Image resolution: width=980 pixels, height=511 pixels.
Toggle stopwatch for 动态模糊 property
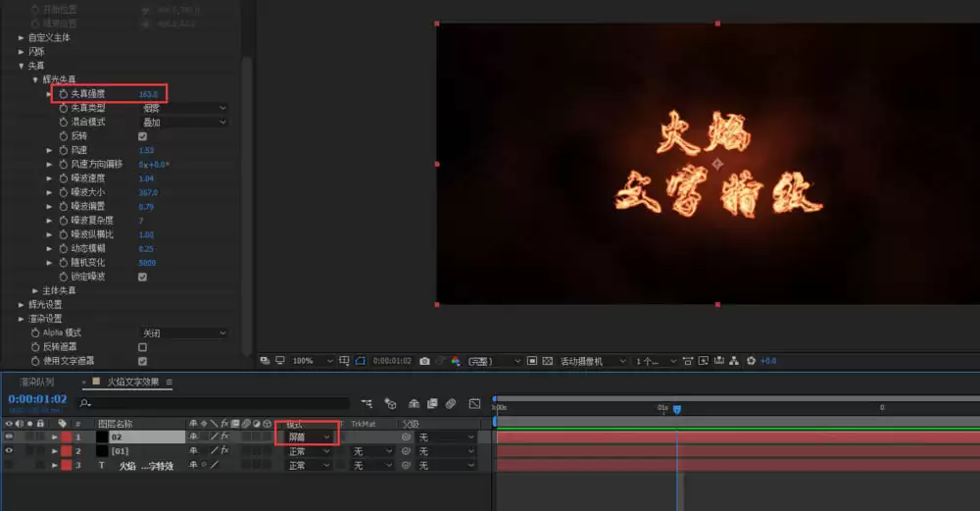coord(63,248)
